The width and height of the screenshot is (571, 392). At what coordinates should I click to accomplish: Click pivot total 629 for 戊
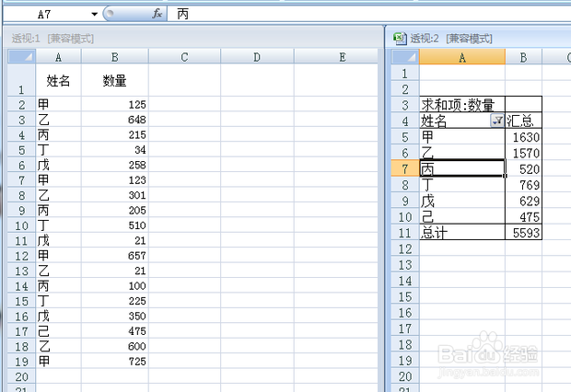point(523,201)
